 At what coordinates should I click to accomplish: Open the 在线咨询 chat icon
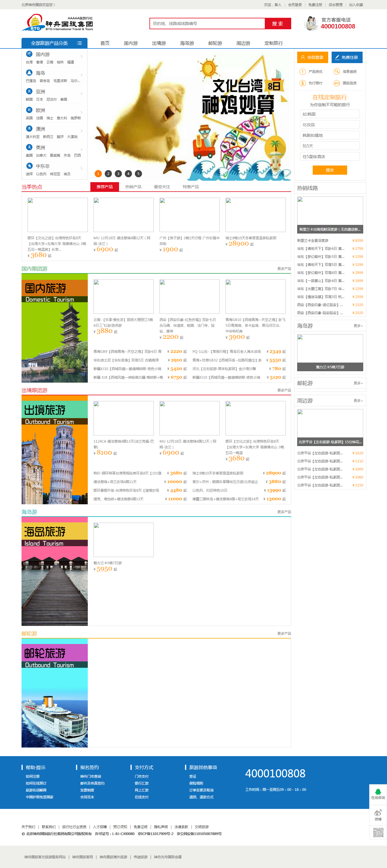pyautogui.click(x=378, y=793)
